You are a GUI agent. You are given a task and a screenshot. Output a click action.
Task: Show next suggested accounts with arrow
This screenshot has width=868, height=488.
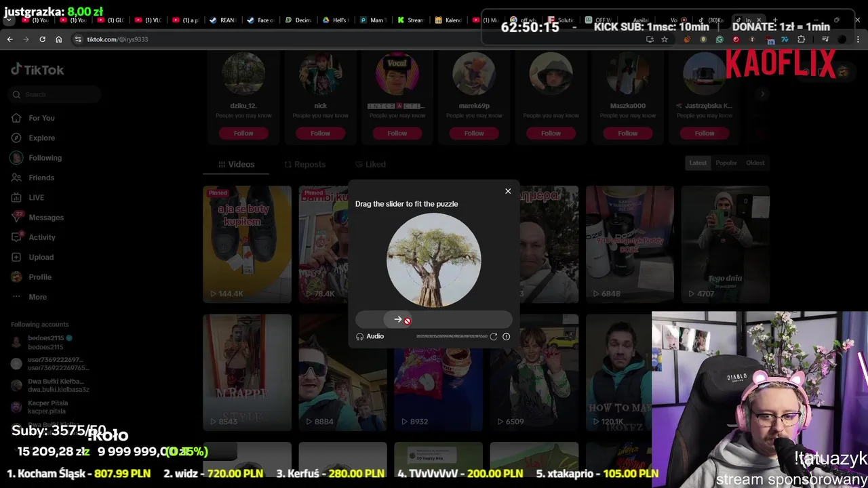point(762,94)
